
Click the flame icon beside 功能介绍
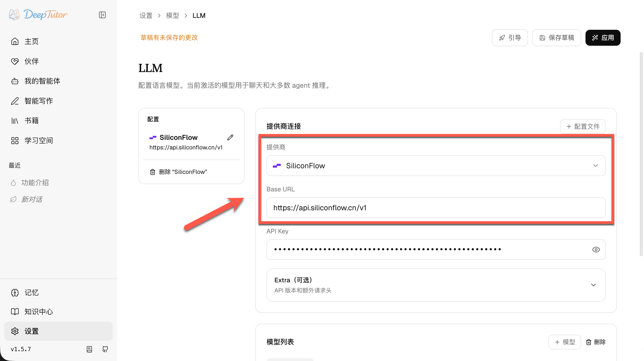(13, 183)
